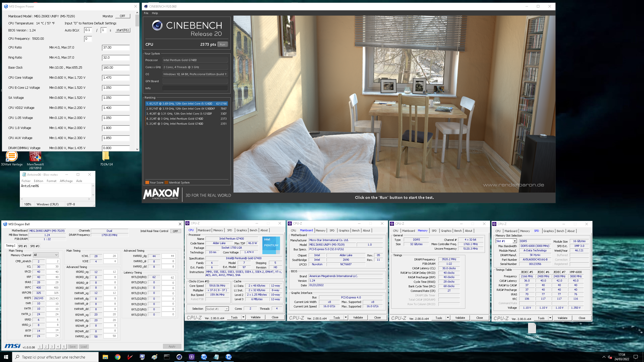Click the taskbar search box
The height and width of the screenshot is (362, 644).
coord(55,357)
